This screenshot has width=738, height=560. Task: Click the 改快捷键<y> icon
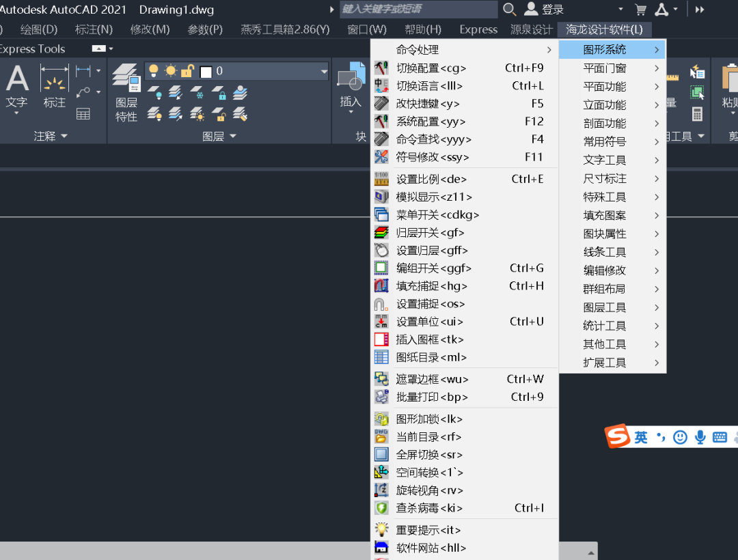tap(381, 103)
